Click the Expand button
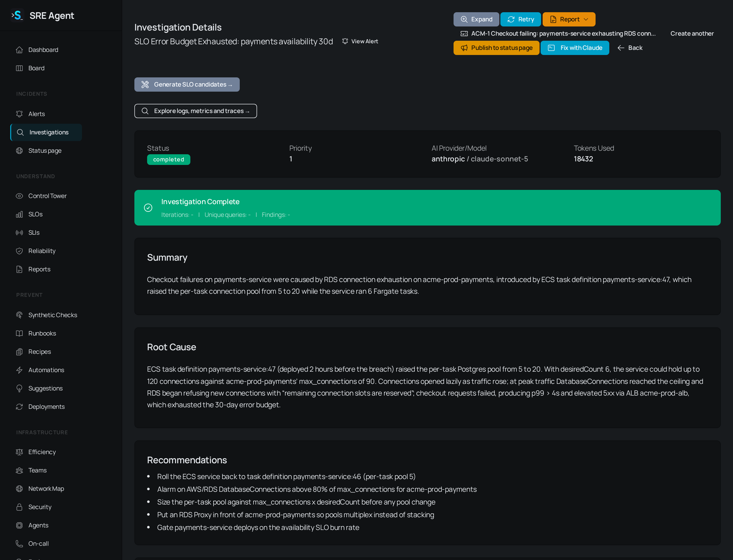The height and width of the screenshot is (560, 733). [476, 19]
